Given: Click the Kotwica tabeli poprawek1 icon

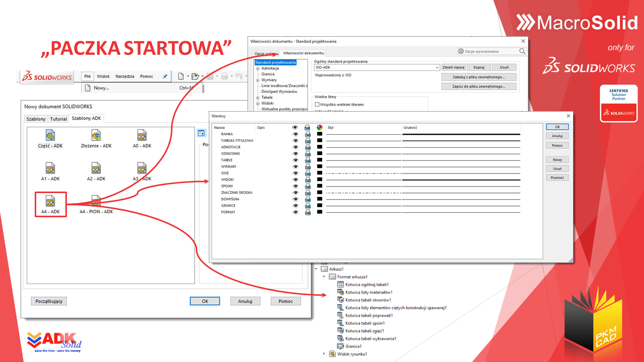Looking at the screenshot, I should [341, 315].
